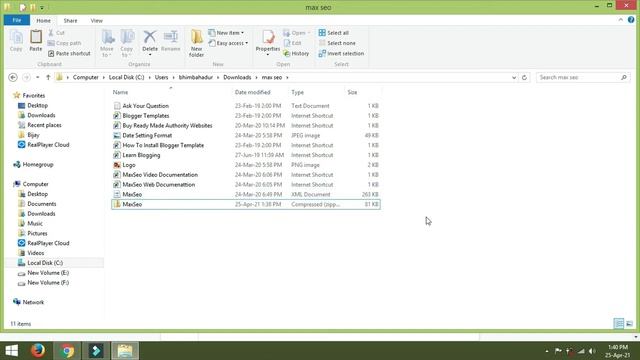Open Documents under Computer
Screen dimensions: 640x360
coord(42,204)
